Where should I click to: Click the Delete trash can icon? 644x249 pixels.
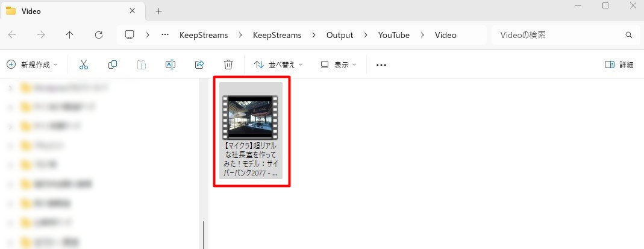228,65
